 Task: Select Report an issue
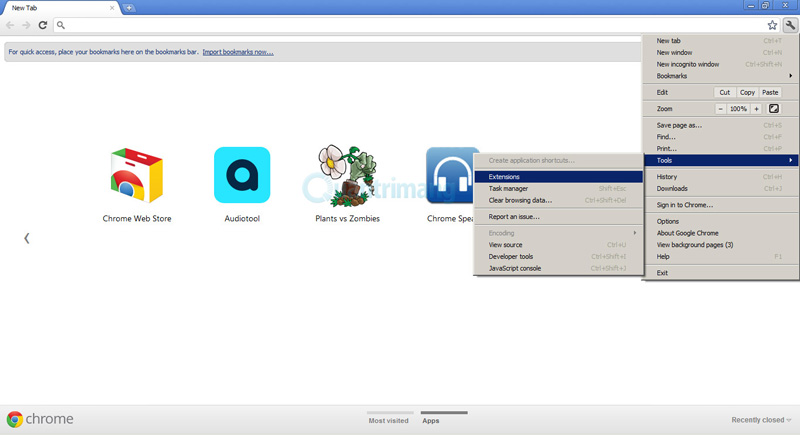click(x=558, y=217)
